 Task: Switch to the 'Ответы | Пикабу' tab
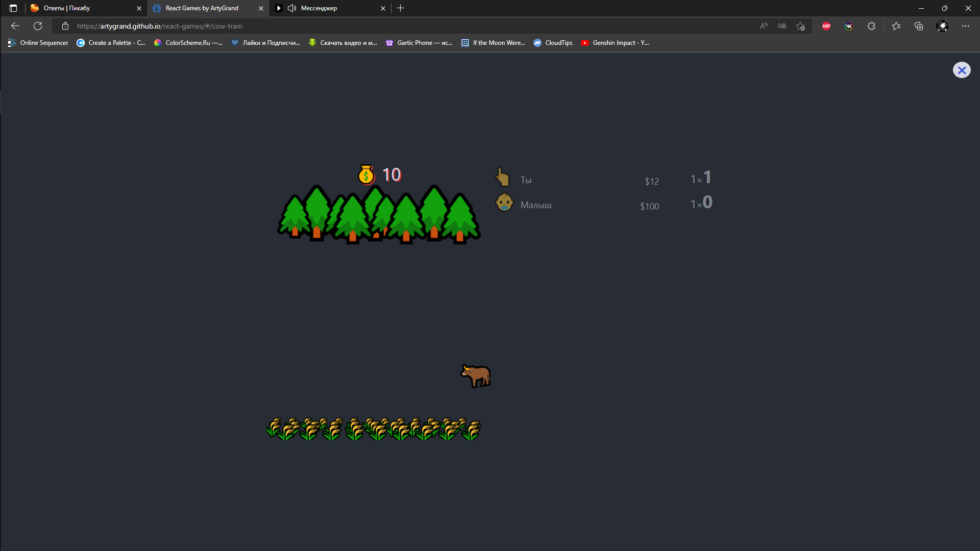[x=82, y=8]
